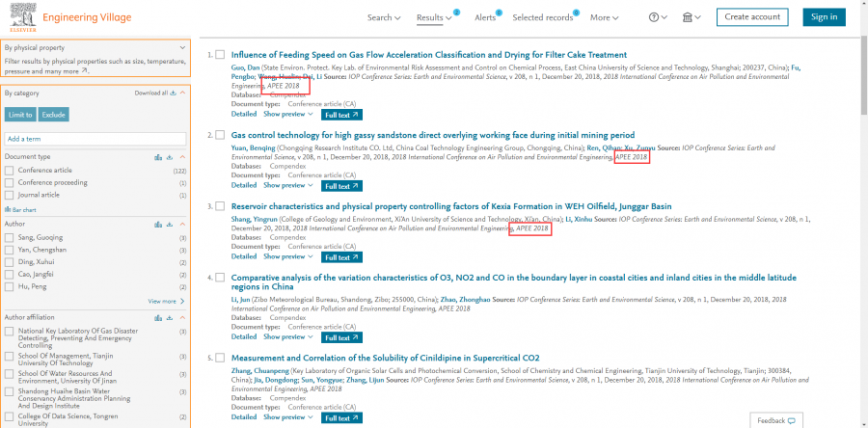Show preview for Comparative analysis article
This screenshot has width=868, height=428.
click(x=287, y=336)
